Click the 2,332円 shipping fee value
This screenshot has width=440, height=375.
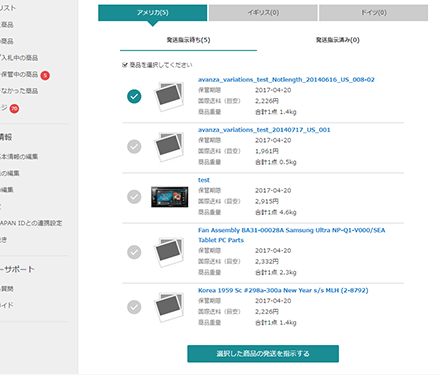[267, 261]
